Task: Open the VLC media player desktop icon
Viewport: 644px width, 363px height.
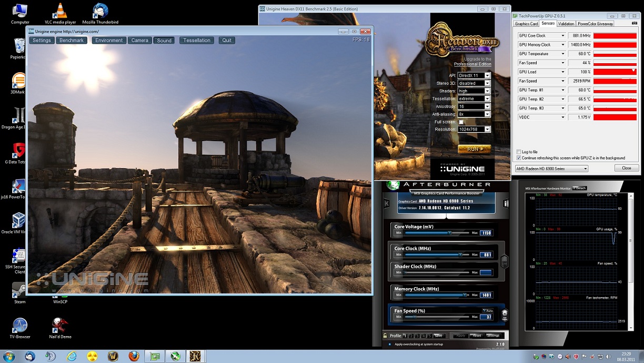Action: (60, 13)
